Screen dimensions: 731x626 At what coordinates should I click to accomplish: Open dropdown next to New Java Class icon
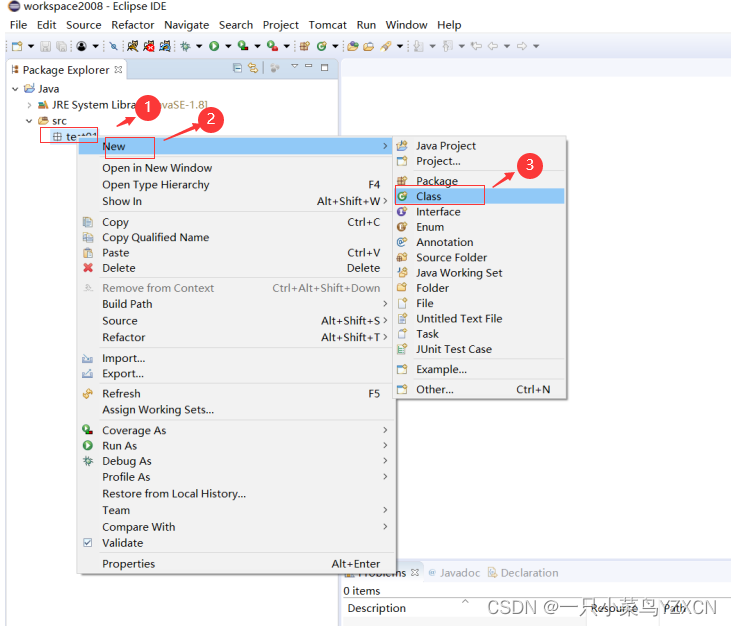[335, 46]
